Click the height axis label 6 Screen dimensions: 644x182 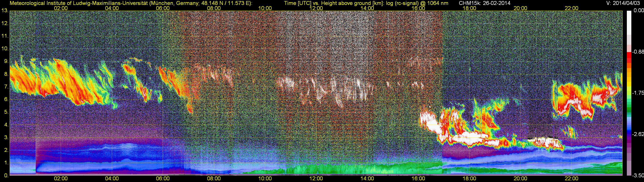point(6,100)
